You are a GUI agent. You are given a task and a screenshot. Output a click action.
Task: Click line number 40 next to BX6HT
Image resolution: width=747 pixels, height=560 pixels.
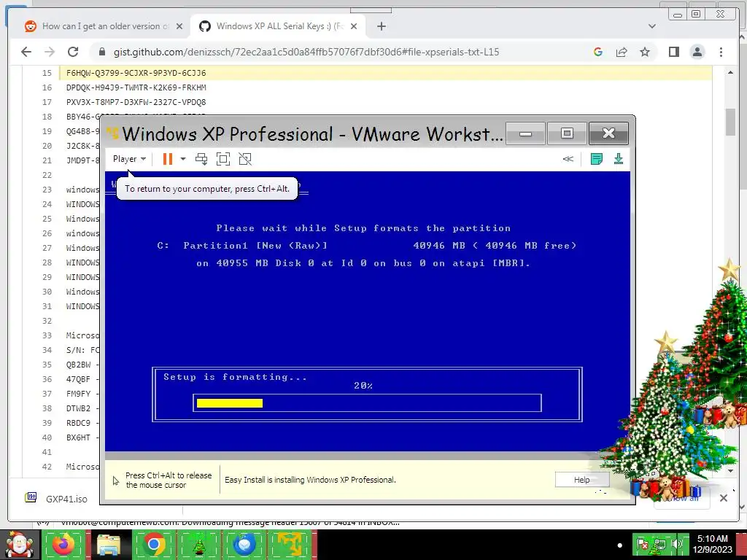tap(47, 437)
